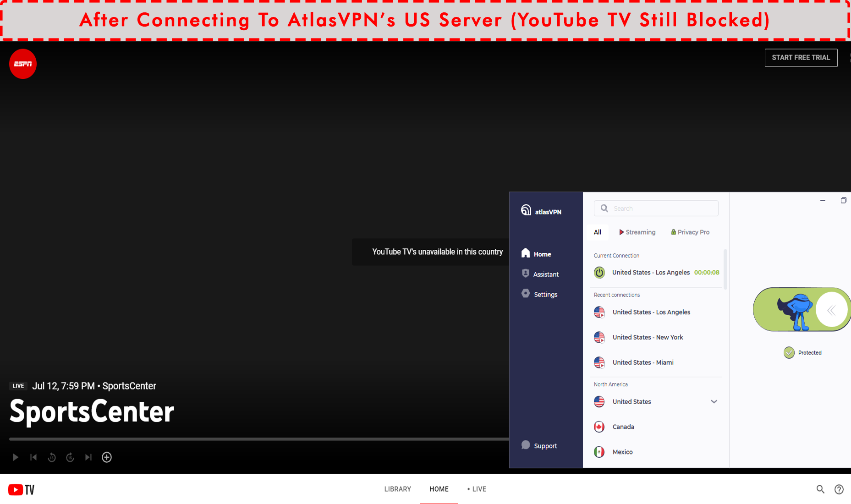Click START FREE TRIAL
The height and width of the screenshot is (504, 851).
pyautogui.click(x=801, y=58)
